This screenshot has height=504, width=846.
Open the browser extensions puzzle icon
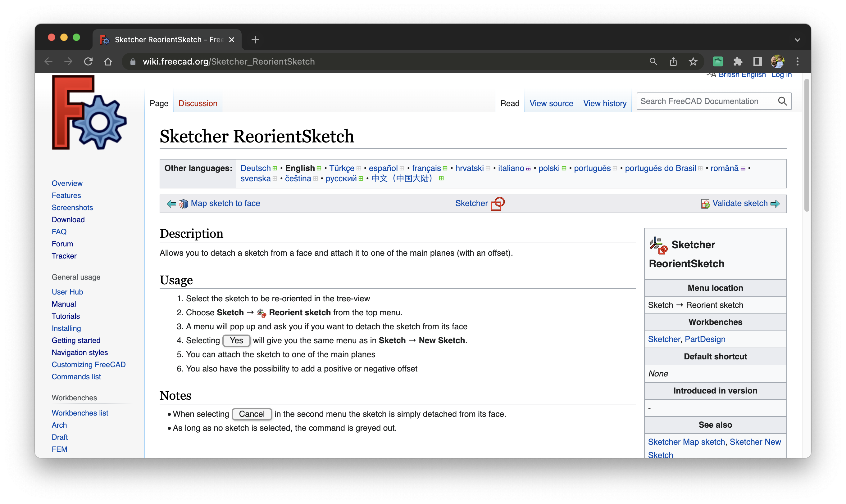tap(738, 61)
